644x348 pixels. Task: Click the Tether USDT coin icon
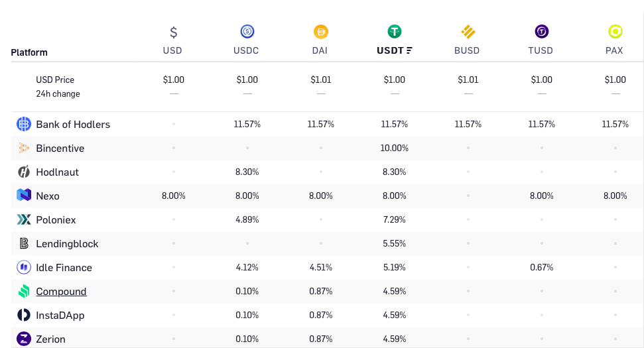395,31
